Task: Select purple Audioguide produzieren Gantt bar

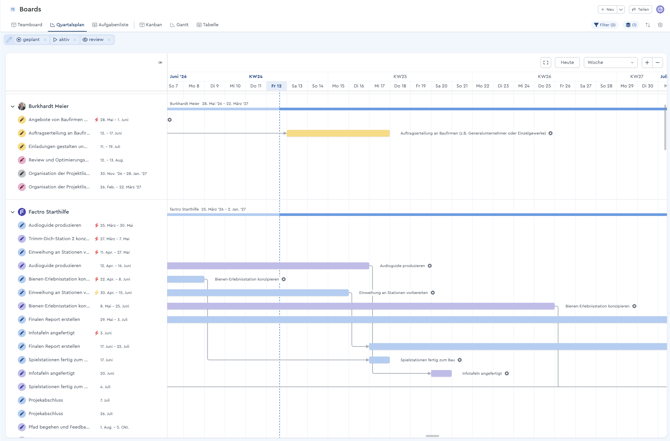Action: (x=268, y=266)
